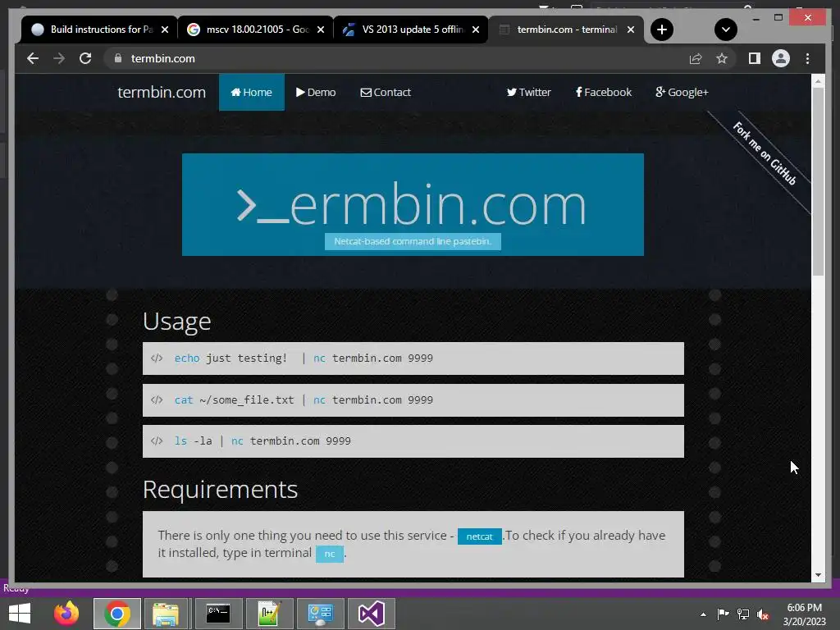Image resolution: width=840 pixels, height=630 pixels.
Task: Click the nc badge in Requirements
Action: click(330, 554)
